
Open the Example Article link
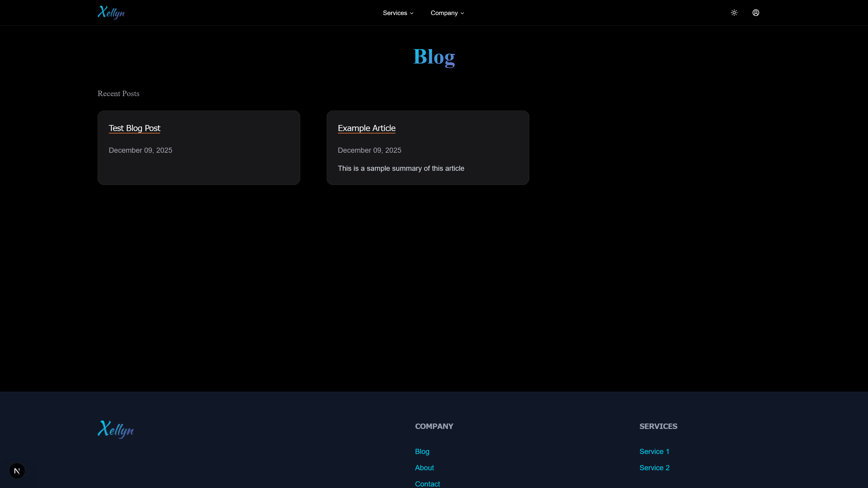(x=366, y=128)
